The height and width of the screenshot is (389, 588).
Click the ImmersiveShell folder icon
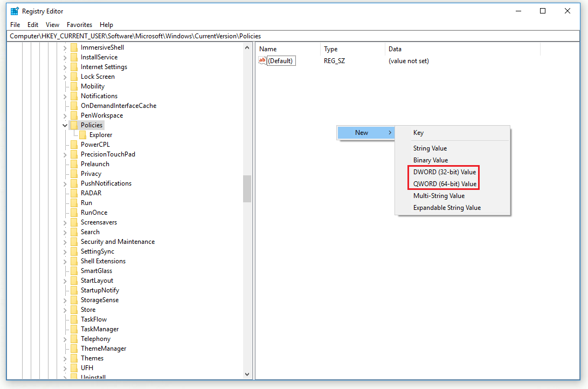(74, 47)
